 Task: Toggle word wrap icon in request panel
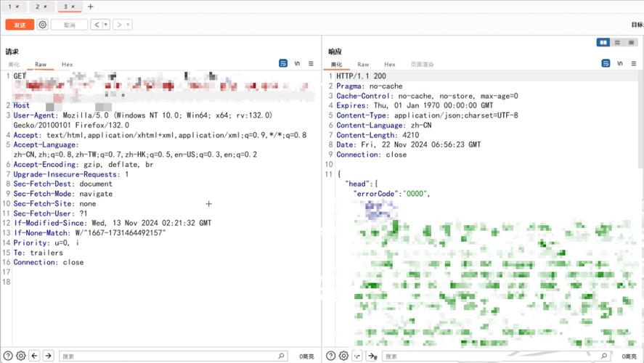(283, 63)
